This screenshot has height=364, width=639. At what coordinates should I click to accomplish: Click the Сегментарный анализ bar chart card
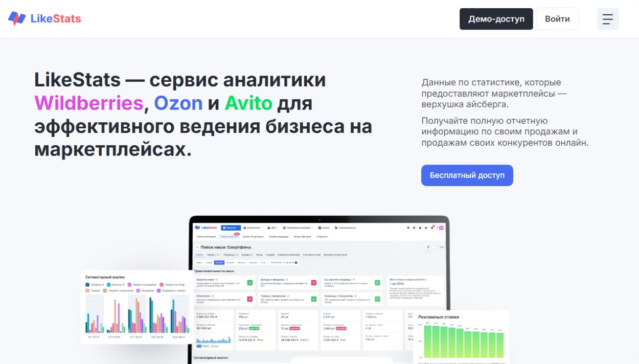click(x=137, y=307)
